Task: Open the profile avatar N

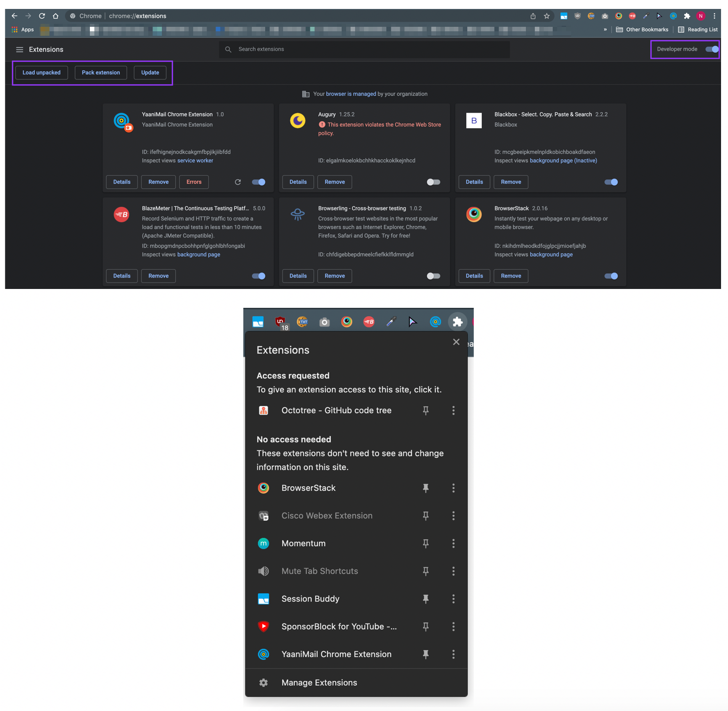Action: pos(701,16)
